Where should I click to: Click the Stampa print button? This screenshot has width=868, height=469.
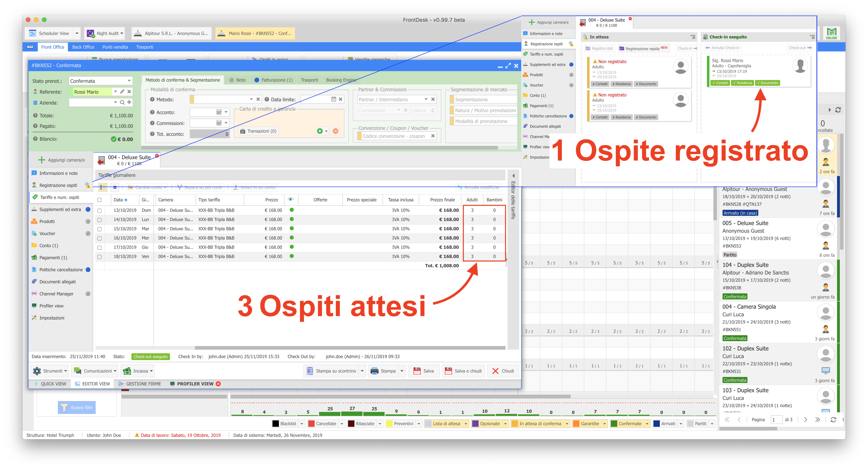tap(384, 371)
